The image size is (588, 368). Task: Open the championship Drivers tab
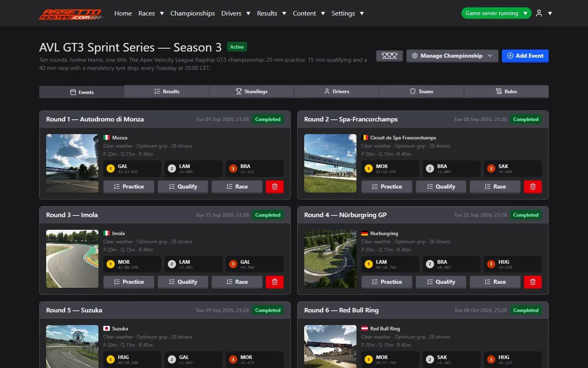click(337, 91)
